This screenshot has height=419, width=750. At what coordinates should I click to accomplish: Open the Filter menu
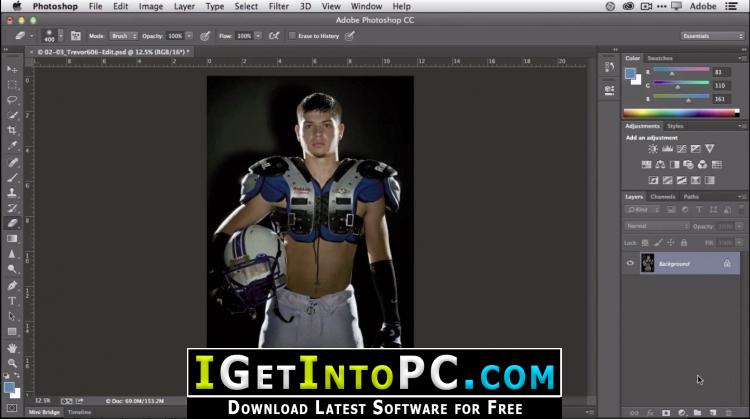click(x=278, y=6)
